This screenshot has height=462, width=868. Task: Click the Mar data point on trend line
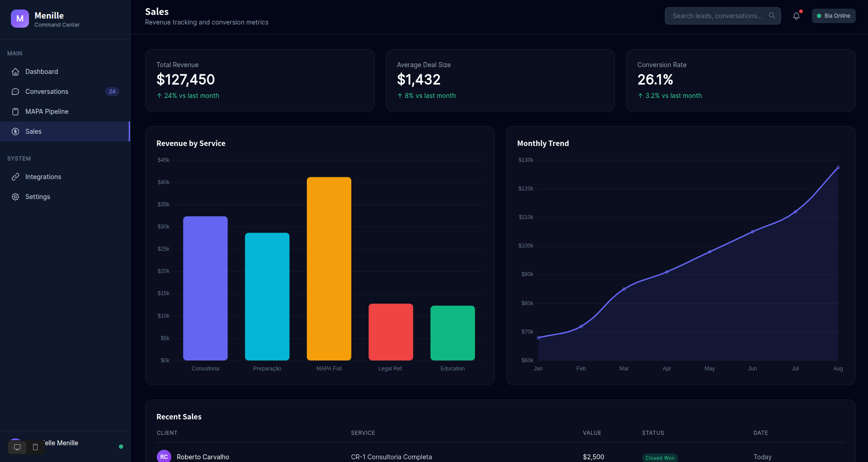coord(624,289)
